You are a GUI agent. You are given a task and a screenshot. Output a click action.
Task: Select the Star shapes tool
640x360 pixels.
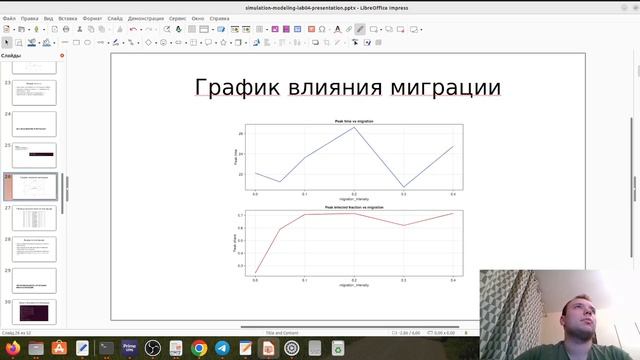[223, 42]
